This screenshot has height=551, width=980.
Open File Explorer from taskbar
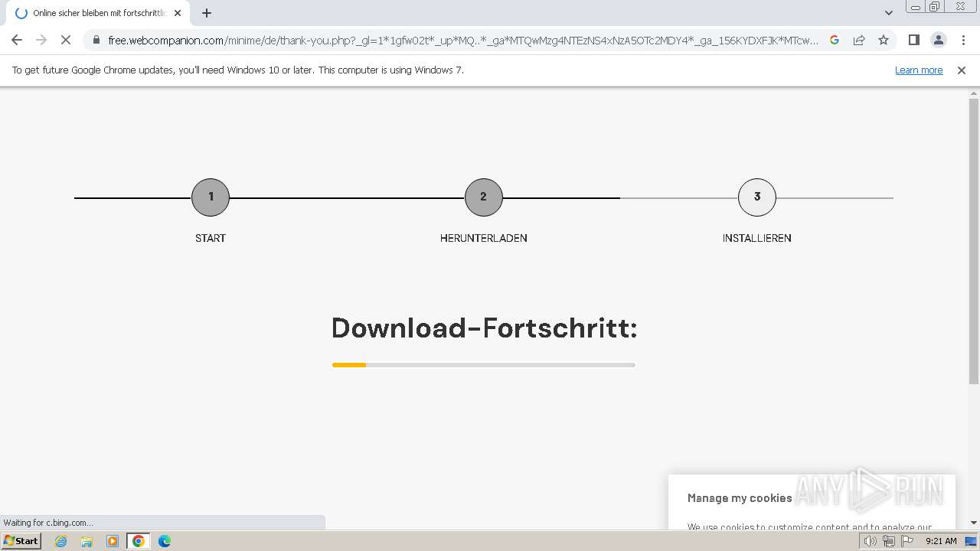(x=87, y=541)
